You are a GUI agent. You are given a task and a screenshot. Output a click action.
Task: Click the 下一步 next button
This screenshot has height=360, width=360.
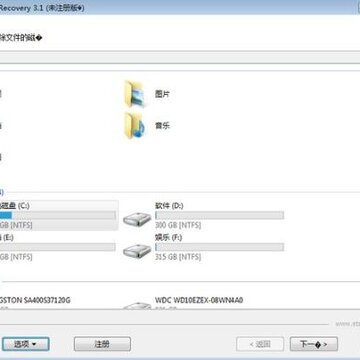coord(314,344)
